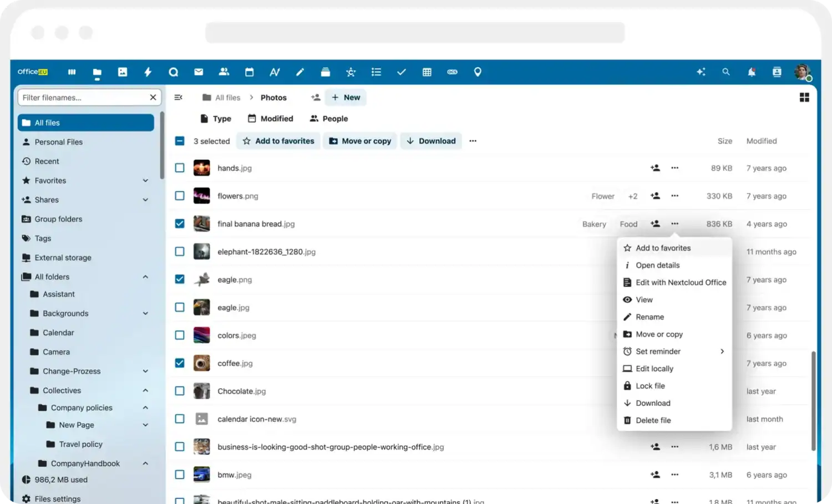
Task: Open the Tasks checkmark icon
Action: [x=402, y=72]
